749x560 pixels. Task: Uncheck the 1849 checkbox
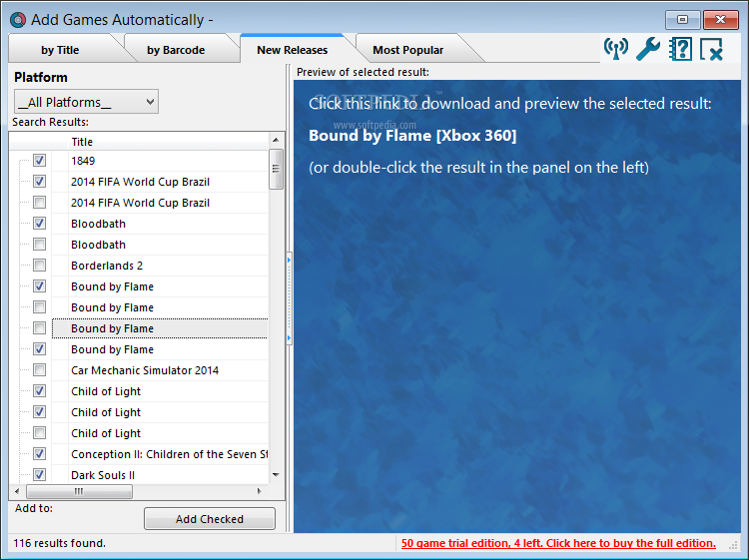tap(39, 161)
